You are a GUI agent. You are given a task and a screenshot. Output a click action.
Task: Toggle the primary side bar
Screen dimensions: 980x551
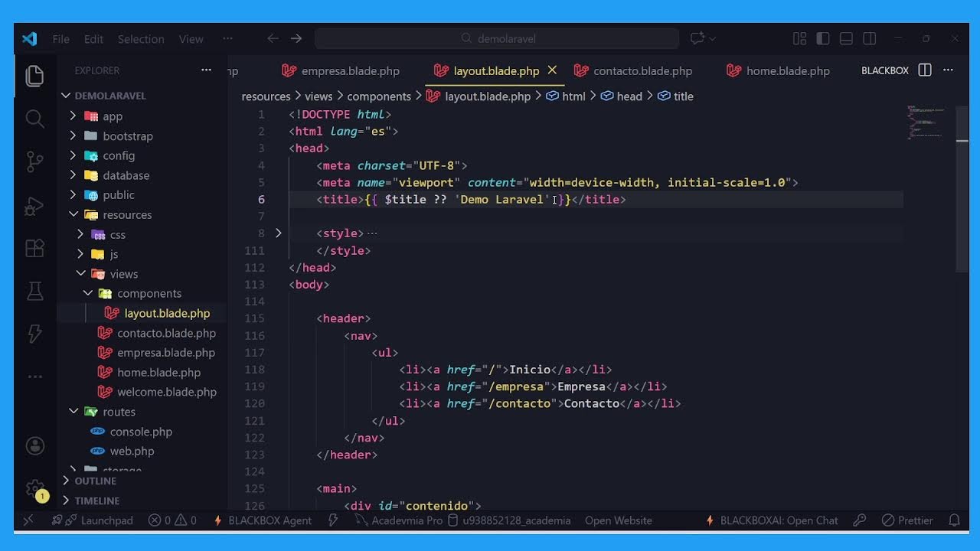823,38
